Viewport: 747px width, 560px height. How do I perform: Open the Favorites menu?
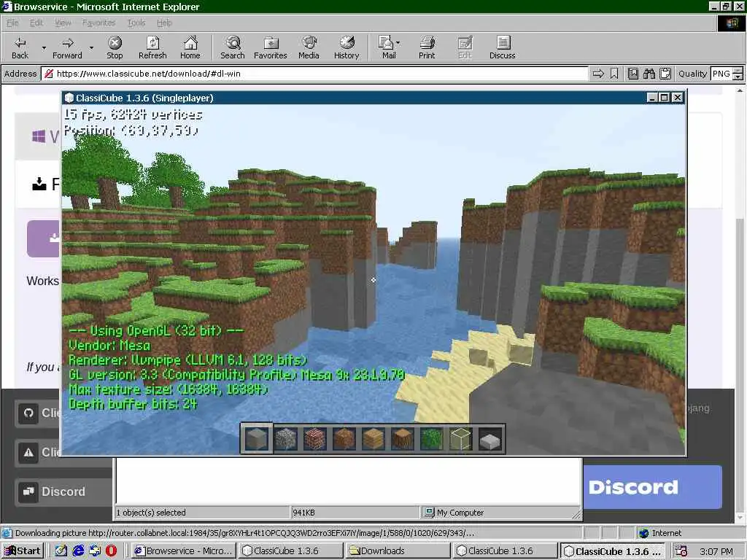(98, 23)
